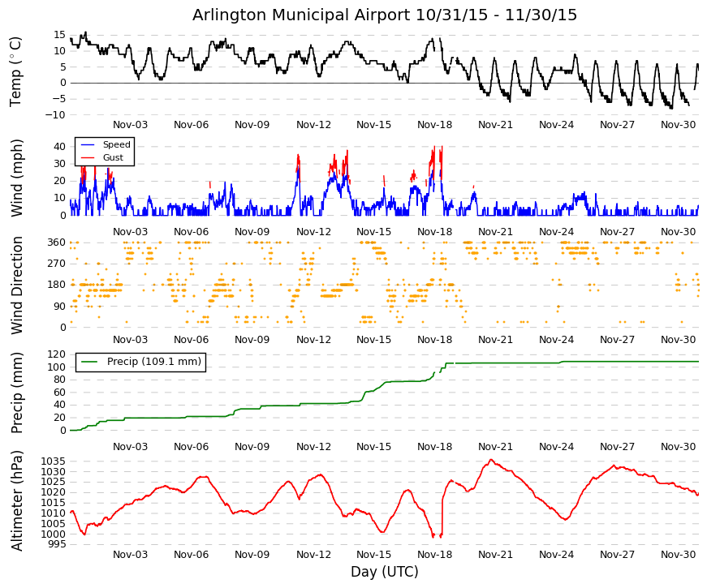Click Nov-18 tick under temperature chart
The height and width of the screenshot is (588, 707).
point(434,125)
